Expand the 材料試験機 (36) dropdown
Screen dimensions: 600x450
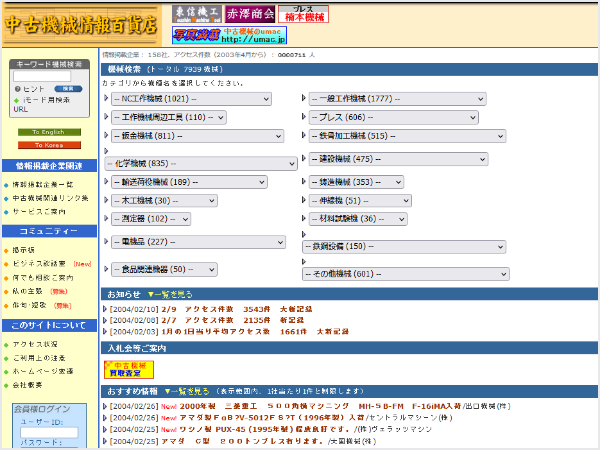(358, 219)
